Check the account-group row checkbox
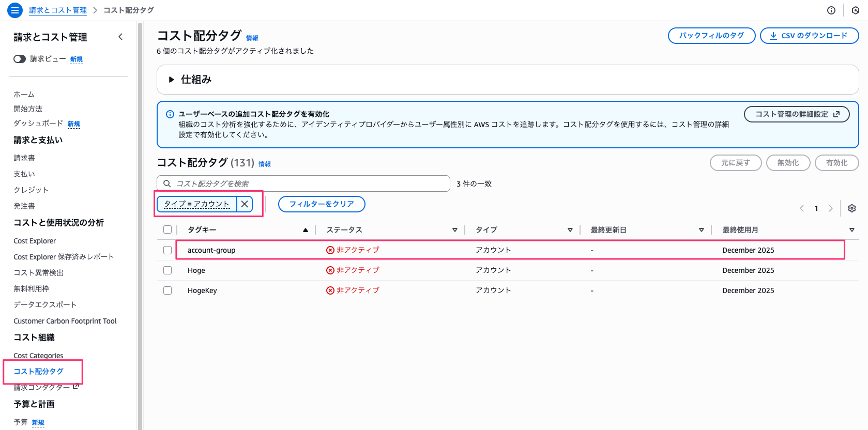Screen dimensions: 868x430 167,250
